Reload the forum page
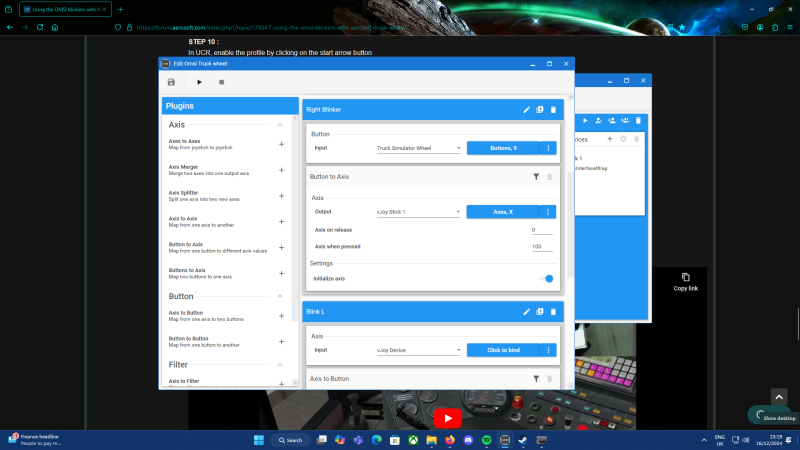 [x=40, y=27]
